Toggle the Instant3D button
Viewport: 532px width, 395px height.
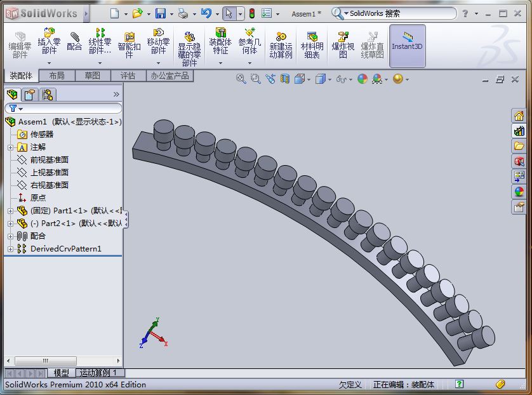(x=408, y=46)
